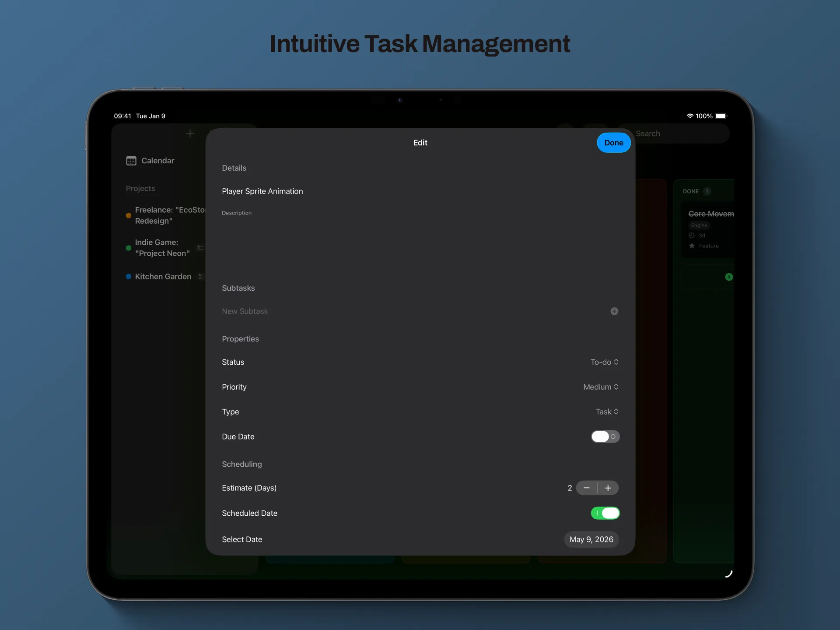840x630 pixels.
Task: Select the Kitchen Garden project
Action: [163, 277]
